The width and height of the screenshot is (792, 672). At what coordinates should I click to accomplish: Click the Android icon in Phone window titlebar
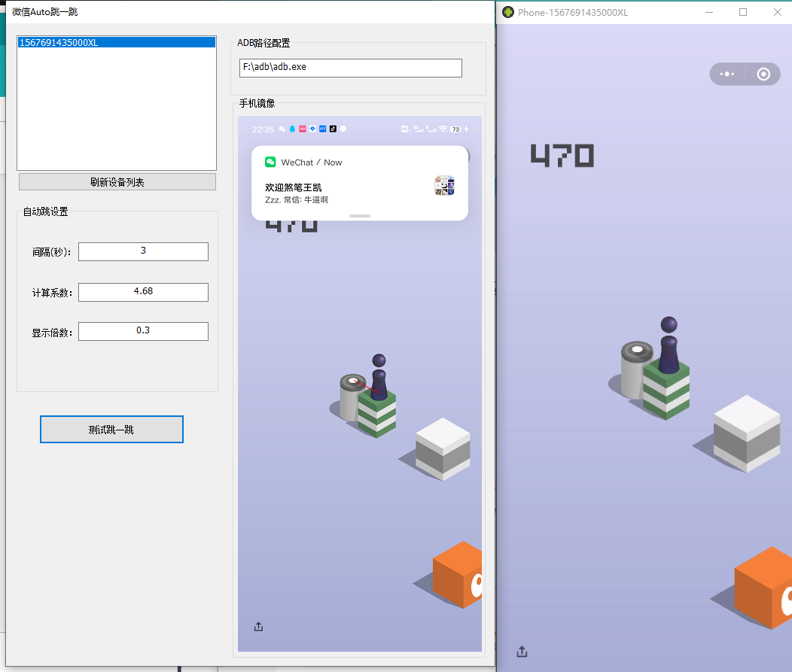point(508,12)
